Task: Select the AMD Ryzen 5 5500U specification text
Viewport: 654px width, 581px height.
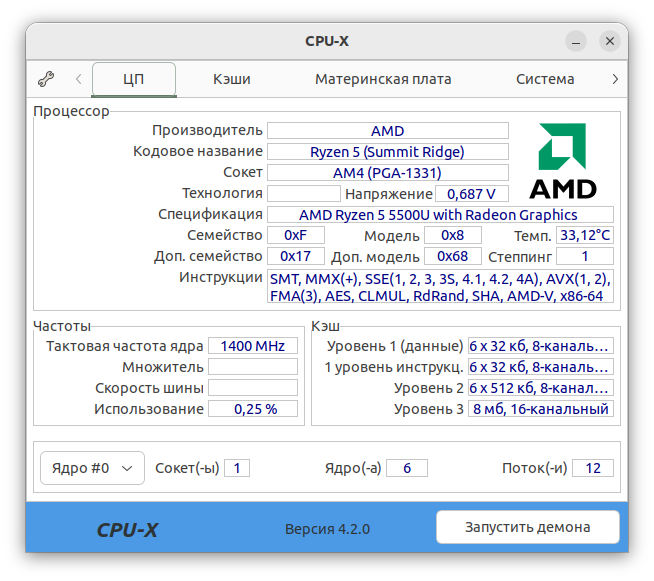Action: pyautogui.click(x=440, y=215)
